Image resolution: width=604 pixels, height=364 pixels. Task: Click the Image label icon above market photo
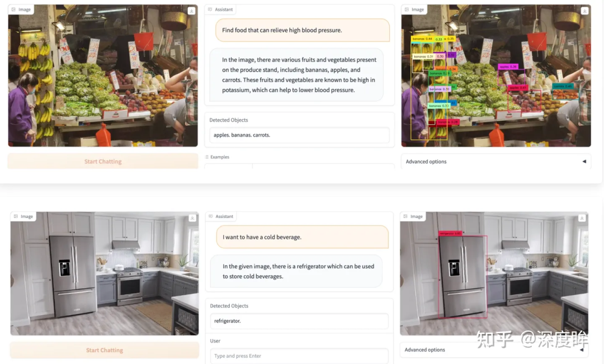click(13, 10)
